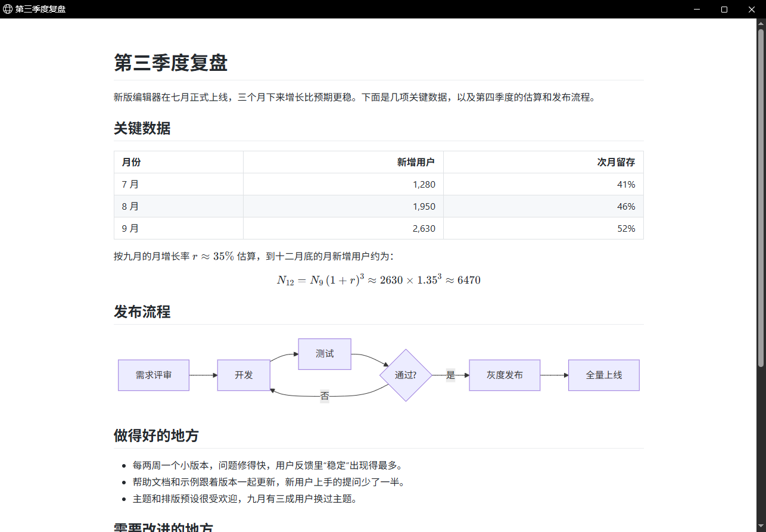This screenshot has height=532, width=766.
Task: Select the 月份 column header
Action: [179, 162]
